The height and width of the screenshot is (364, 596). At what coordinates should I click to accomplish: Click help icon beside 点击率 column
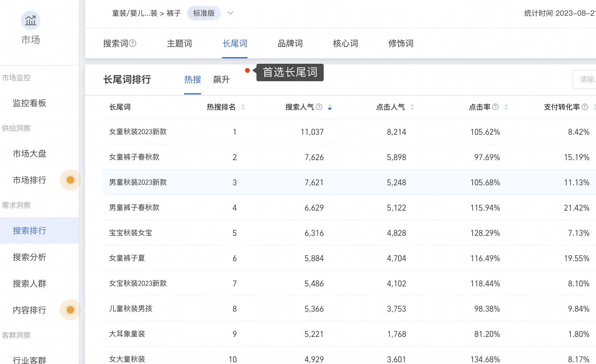pyautogui.click(x=495, y=107)
